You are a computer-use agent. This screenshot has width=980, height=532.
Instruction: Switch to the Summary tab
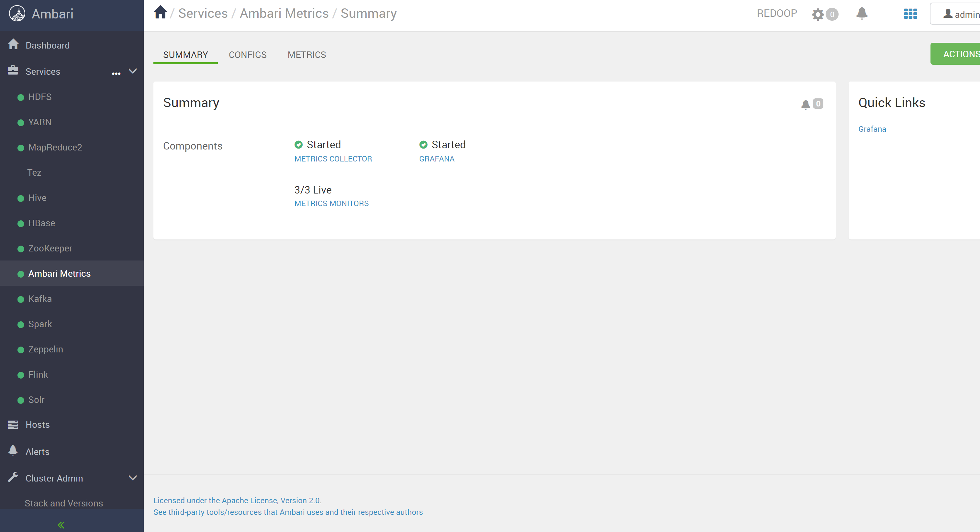point(185,55)
